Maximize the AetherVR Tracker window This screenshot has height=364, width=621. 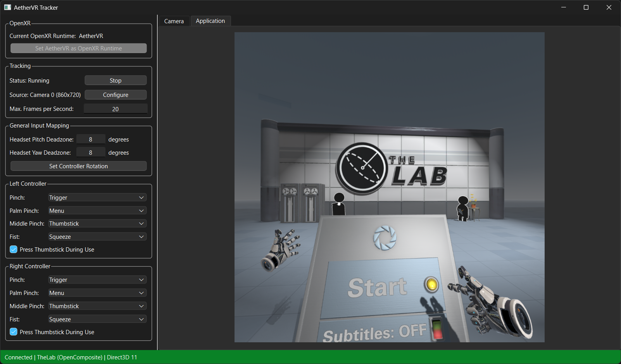(586, 7)
